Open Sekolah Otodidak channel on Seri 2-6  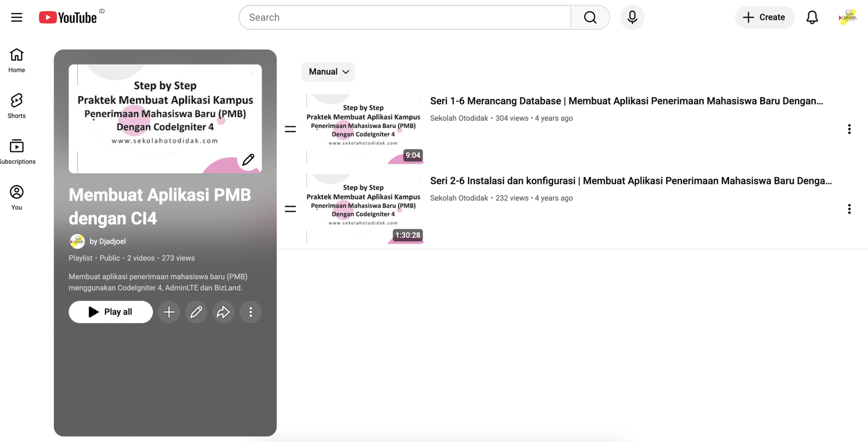pos(459,198)
